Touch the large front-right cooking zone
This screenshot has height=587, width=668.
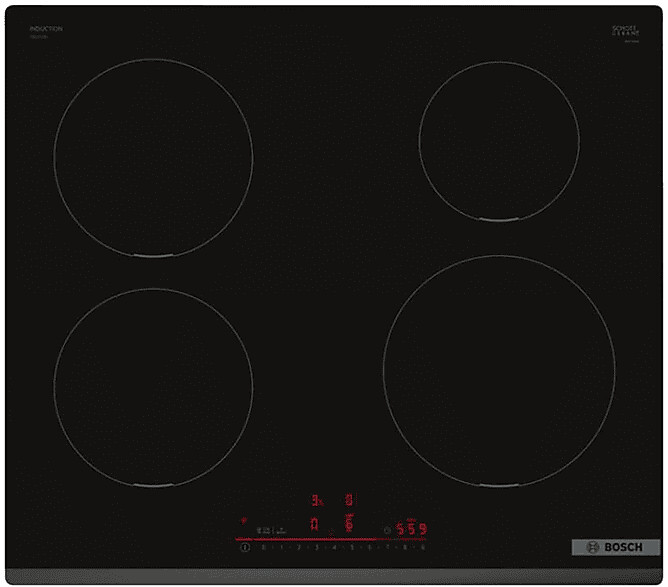[499, 371]
